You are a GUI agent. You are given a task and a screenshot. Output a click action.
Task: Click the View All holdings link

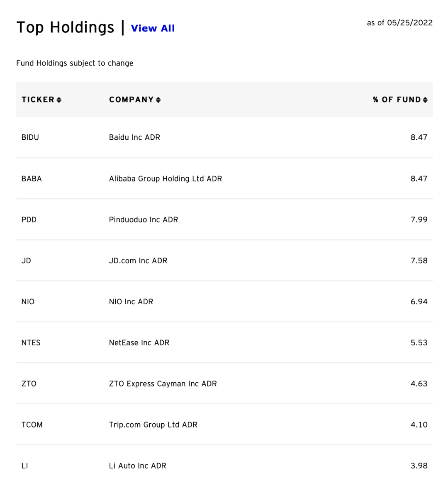[153, 28]
